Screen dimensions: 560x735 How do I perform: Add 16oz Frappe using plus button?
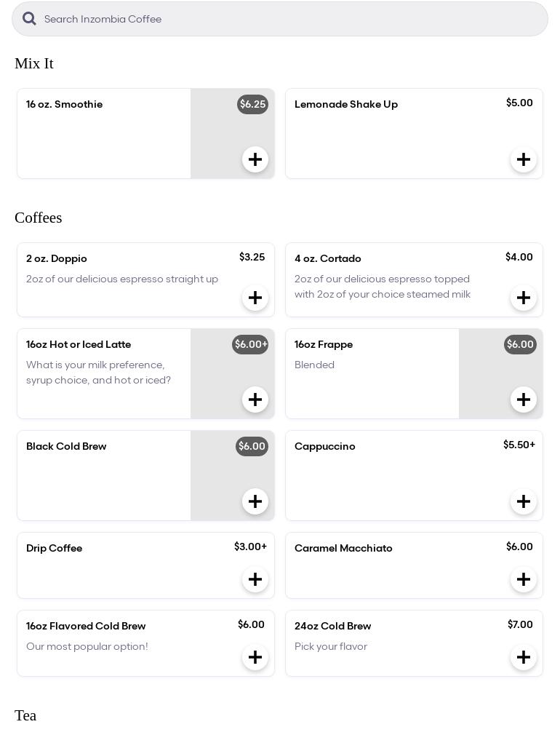click(x=524, y=400)
